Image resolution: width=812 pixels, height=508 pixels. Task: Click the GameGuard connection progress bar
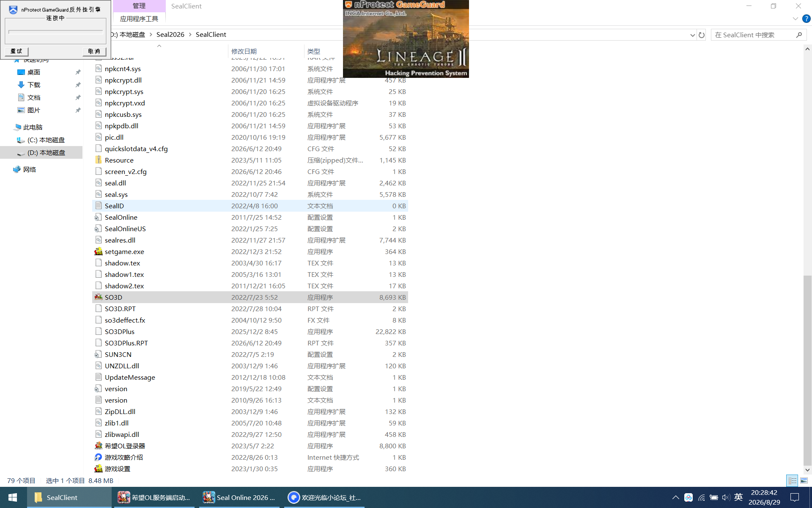point(55,32)
